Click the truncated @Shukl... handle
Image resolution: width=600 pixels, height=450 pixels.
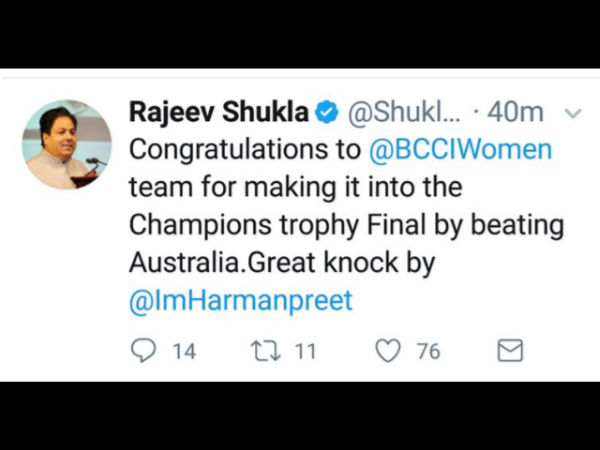(x=404, y=112)
